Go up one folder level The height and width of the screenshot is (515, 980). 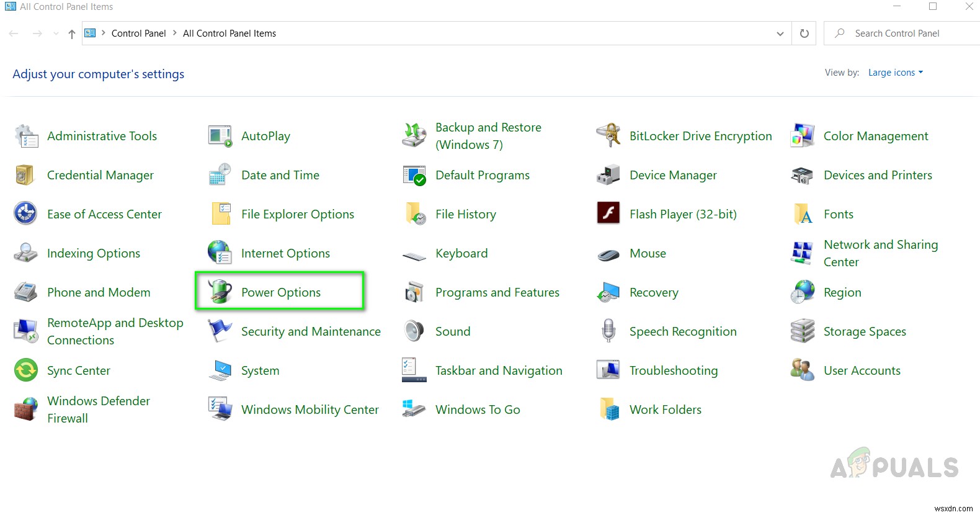pyautogui.click(x=72, y=34)
